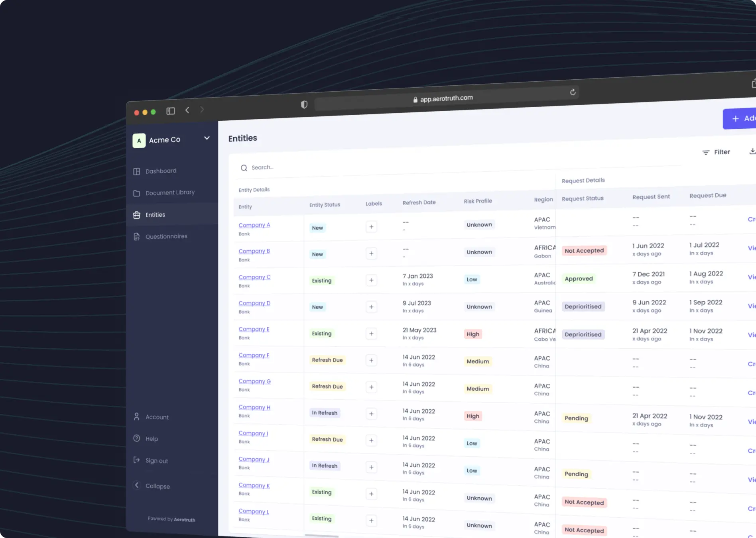The width and height of the screenshot is (756, 538).
Task: Add a label to Company A
Action: 371,227
